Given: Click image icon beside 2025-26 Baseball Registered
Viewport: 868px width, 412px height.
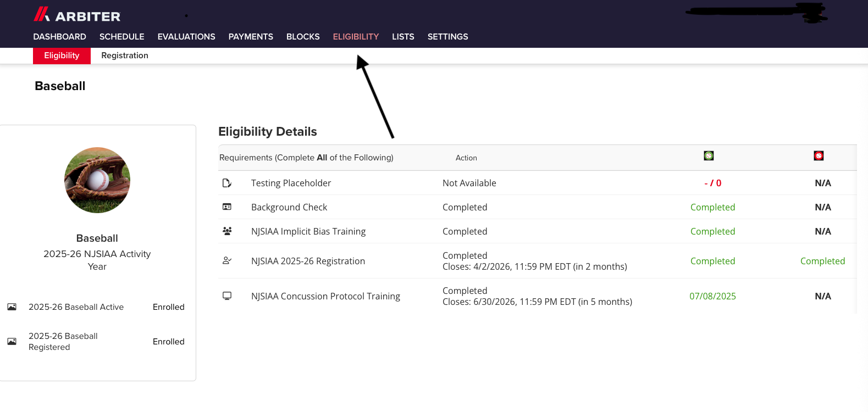Looking at the screenshot, I should 12,341.
